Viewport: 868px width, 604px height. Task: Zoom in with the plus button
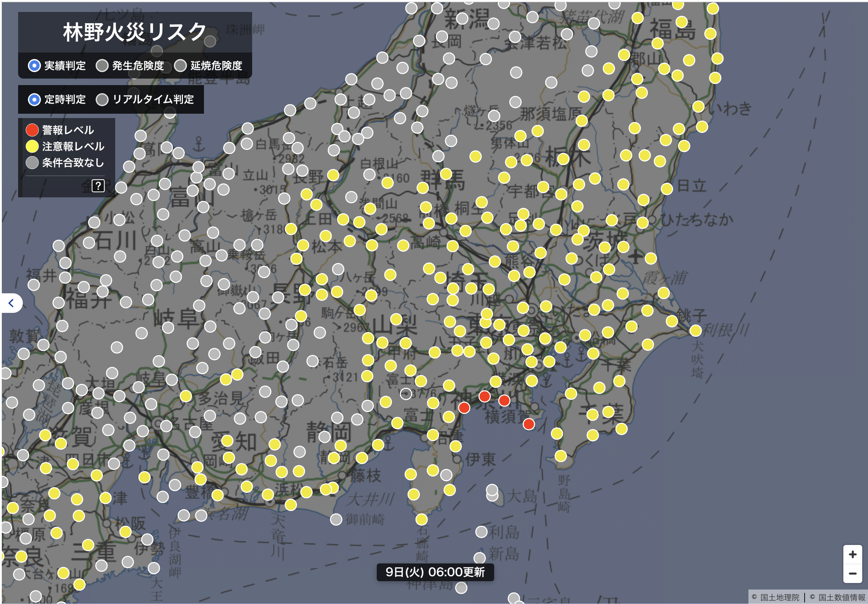click(852, 554)
